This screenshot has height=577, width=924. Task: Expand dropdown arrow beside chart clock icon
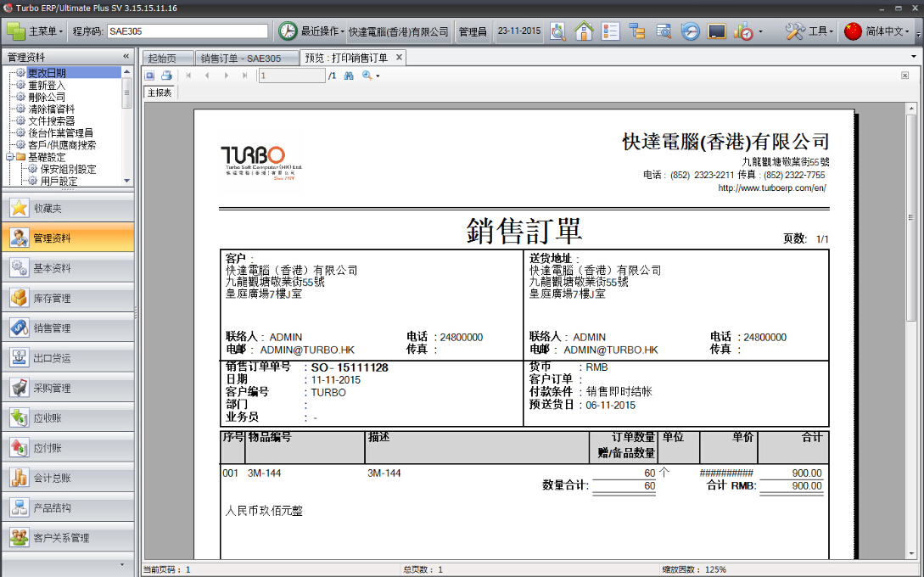coord(760,32)
